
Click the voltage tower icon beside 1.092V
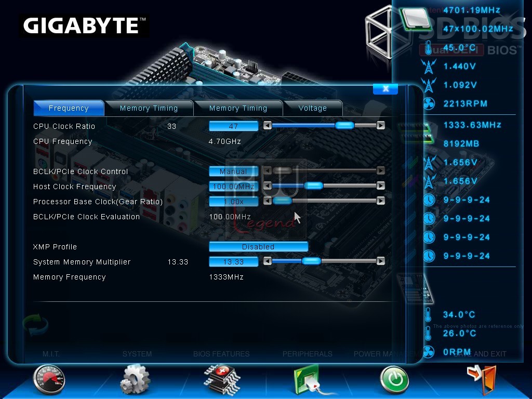point(429,85)
